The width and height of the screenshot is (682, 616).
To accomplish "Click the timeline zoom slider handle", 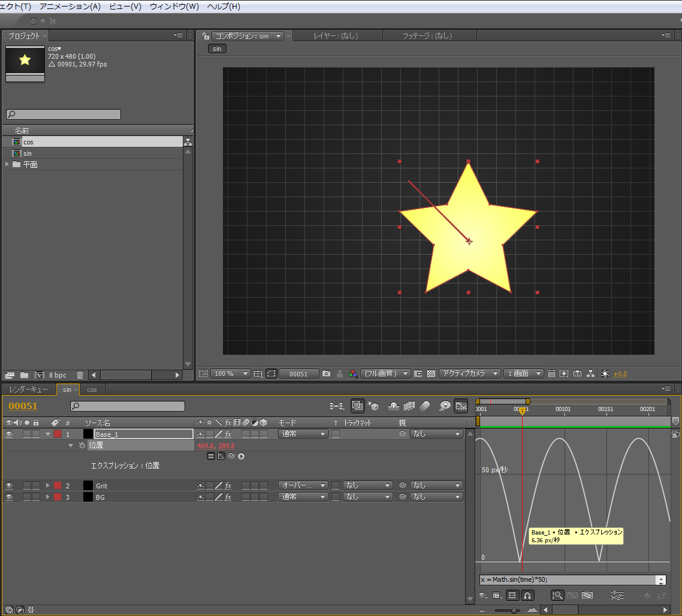I will point(514,611).
